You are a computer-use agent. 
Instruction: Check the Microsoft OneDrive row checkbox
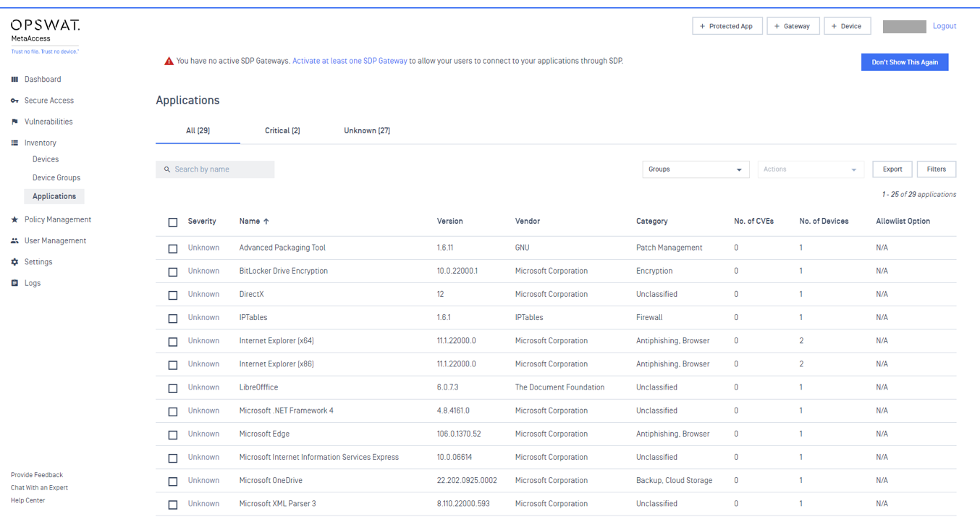173,481
